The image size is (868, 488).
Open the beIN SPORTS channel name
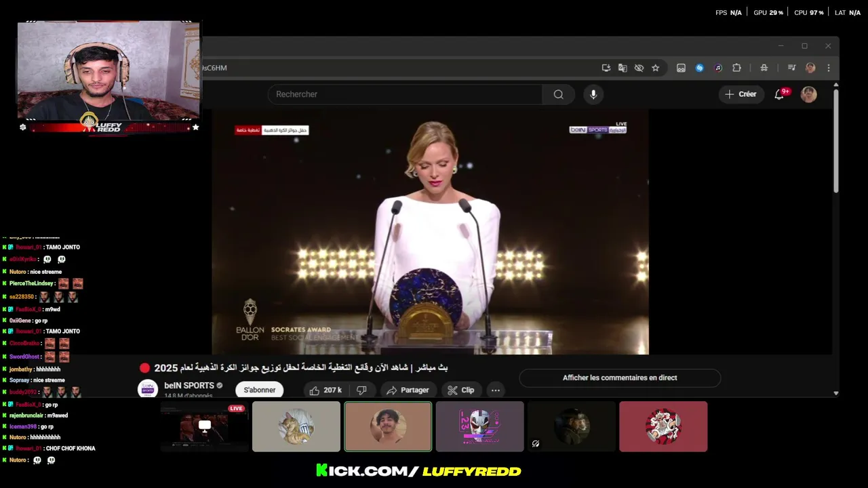pos(189,386)
